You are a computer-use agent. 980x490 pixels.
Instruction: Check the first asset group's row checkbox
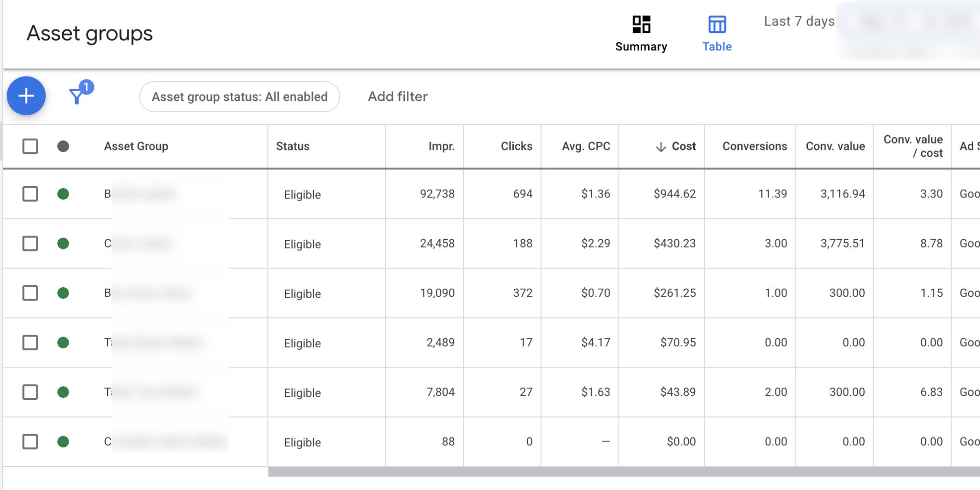click(30, 194)
